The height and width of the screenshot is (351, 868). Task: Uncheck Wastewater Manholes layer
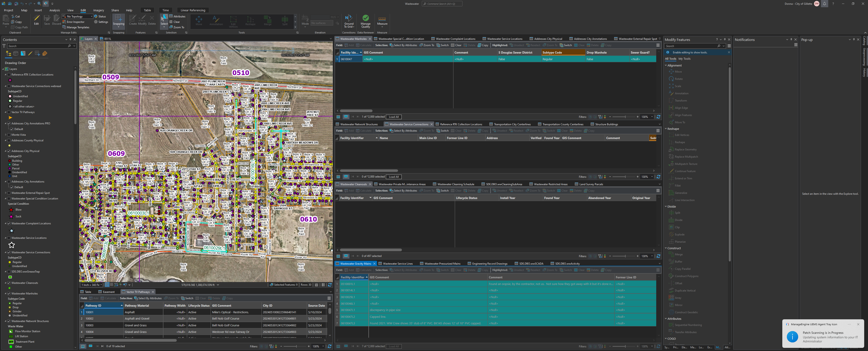(x=9, y=294)
